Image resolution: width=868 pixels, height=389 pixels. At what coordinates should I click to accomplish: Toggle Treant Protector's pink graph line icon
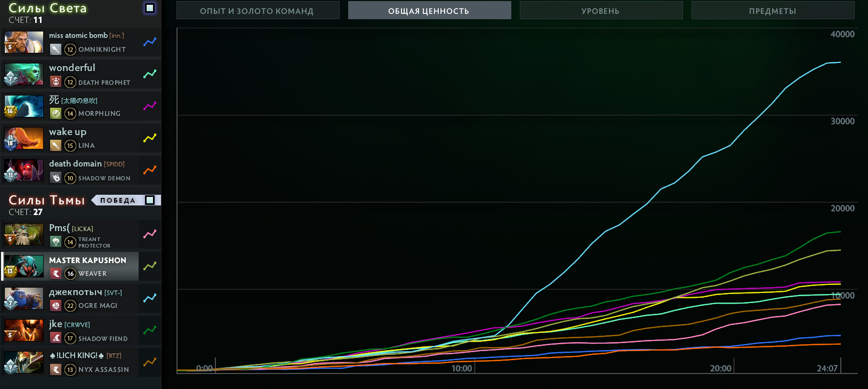click(150, 234)
